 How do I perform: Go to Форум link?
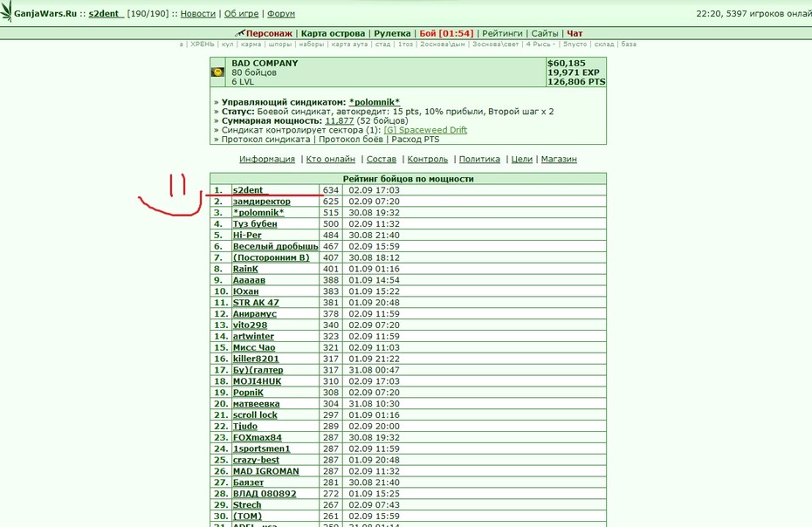tap(281, 13)
